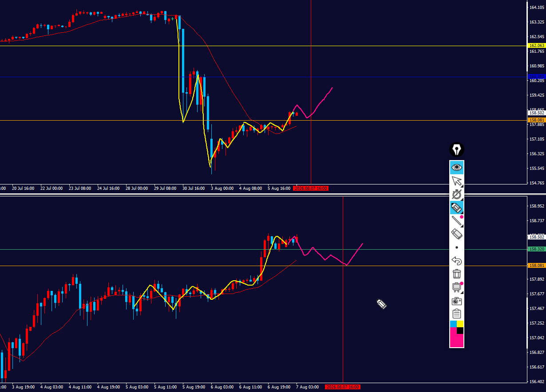Click orange 158.081 label in upper chart
Screen dimensions: 546x392
(x=537, y=120)
